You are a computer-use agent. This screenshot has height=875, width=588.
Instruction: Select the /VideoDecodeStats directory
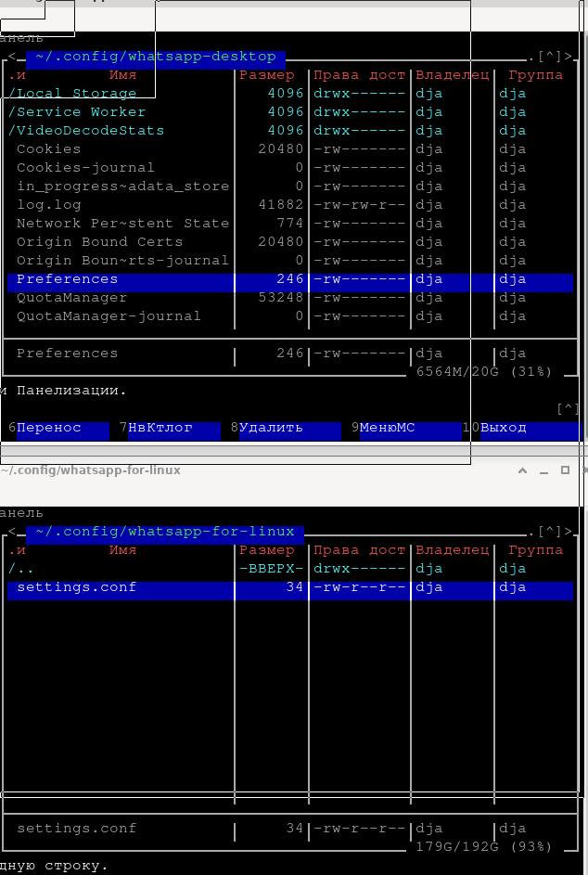(290, 131)
